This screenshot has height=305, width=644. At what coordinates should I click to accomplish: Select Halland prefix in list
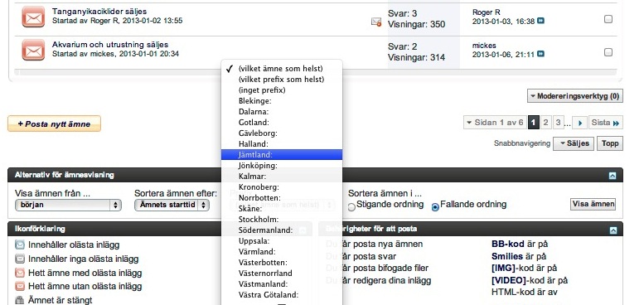point(281,144)
